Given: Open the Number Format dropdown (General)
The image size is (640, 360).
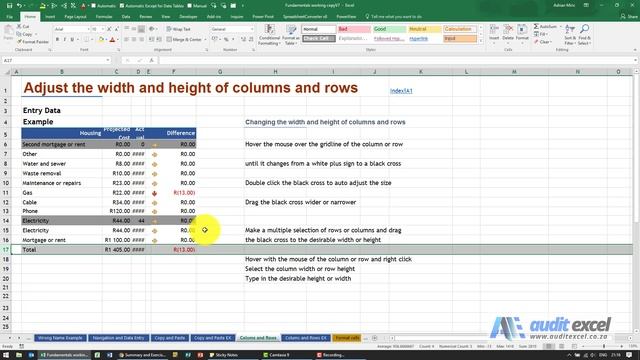Looking at the screenshot, I should (x=251, y=29).
